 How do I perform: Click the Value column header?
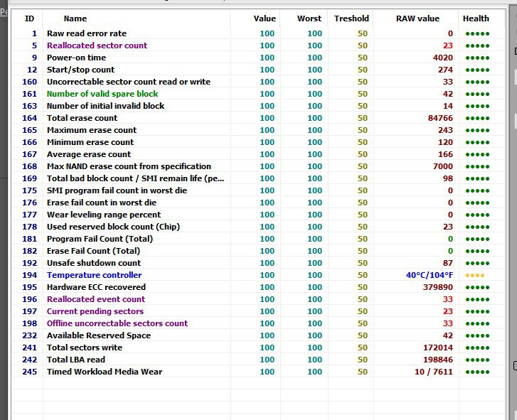coord(265,18)
